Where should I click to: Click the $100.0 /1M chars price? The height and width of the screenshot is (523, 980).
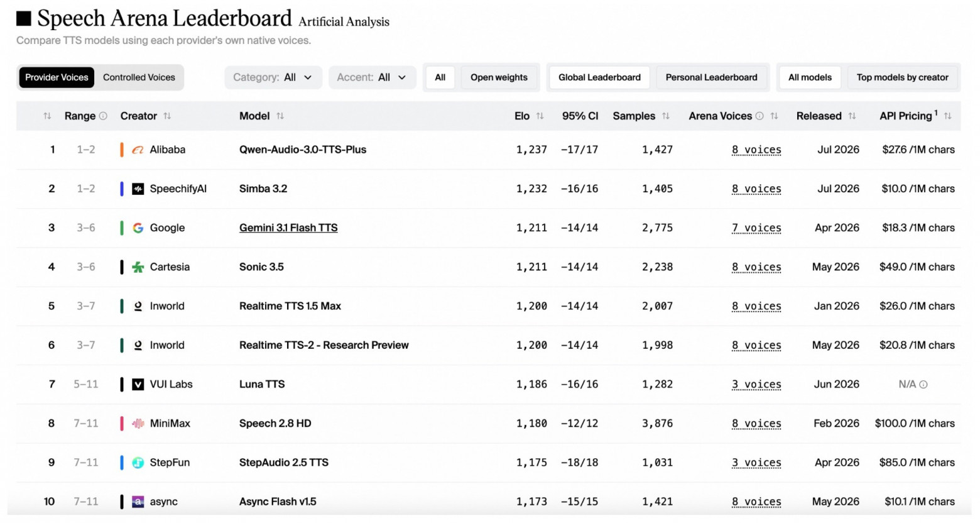pyautogui.click(x=915, y=424)
